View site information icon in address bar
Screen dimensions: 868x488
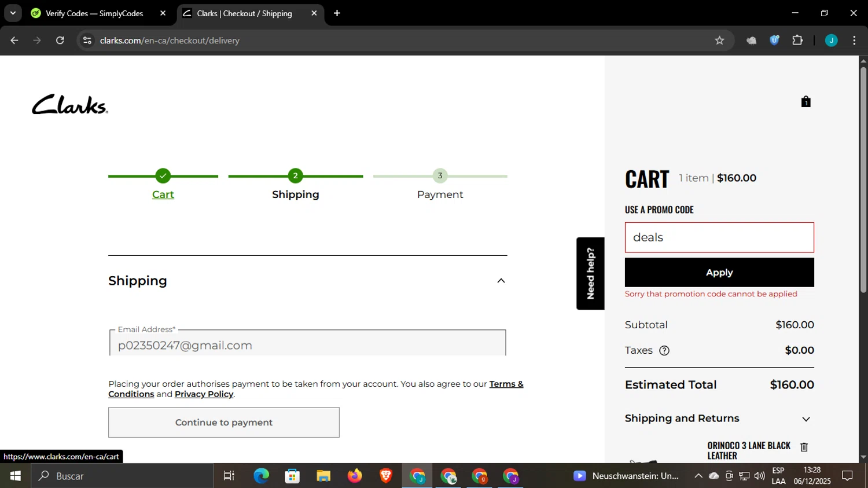(87, 41)
